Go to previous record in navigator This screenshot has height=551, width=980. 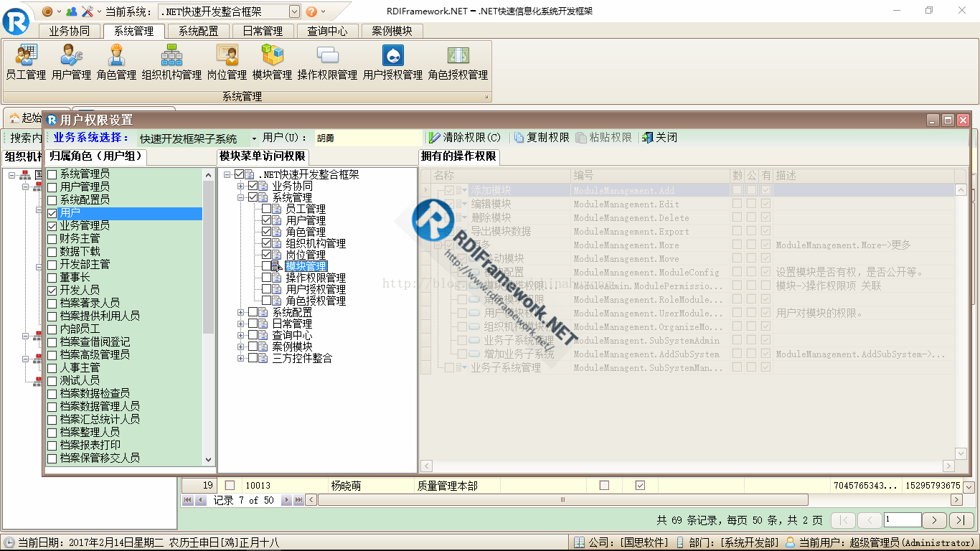pos(201,500)
